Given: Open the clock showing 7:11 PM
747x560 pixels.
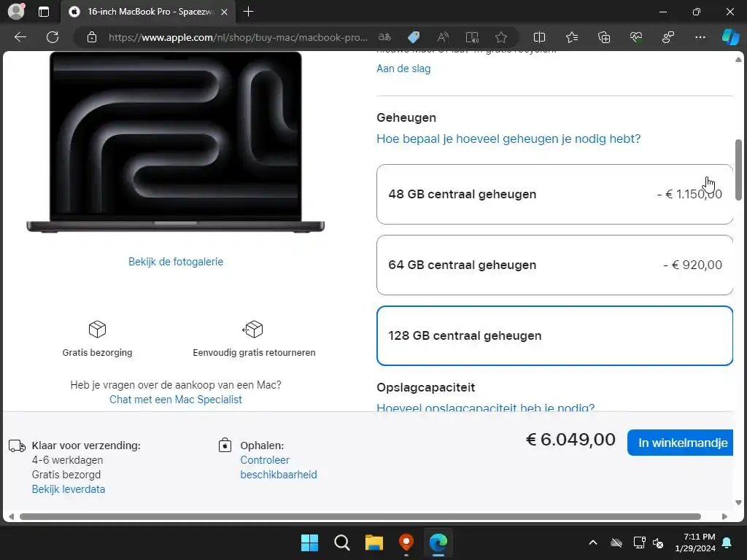Looking at the screenshot, I should coord(695,542).
